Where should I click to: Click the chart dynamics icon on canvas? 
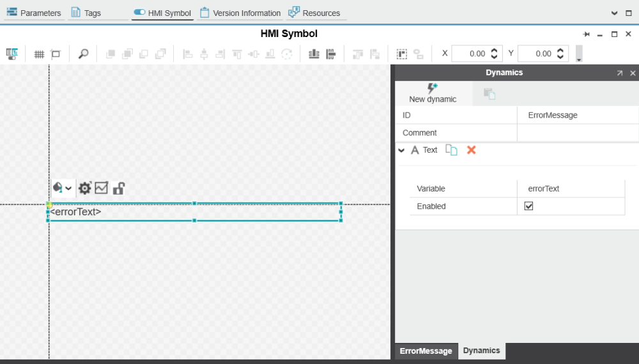pyautogui.click(x=102, y=188)
